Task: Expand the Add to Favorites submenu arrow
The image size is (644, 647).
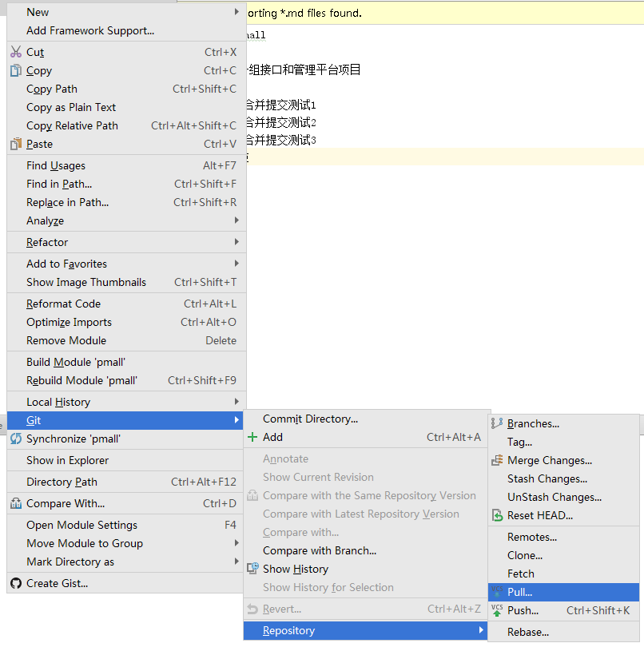Action: coord(237,264)
